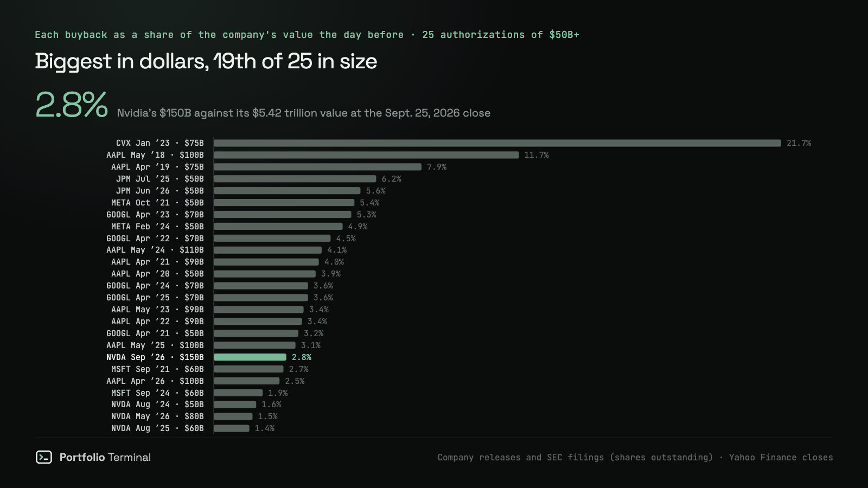This screenshot has height=488, width=868.
Task: Click the 5.6% value label
Action: tap(376, 191)
